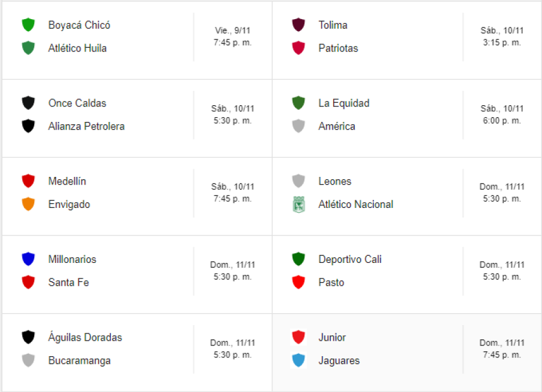Select the América team name
Viewport: 542px width, 392px height.
click(336, 127)
